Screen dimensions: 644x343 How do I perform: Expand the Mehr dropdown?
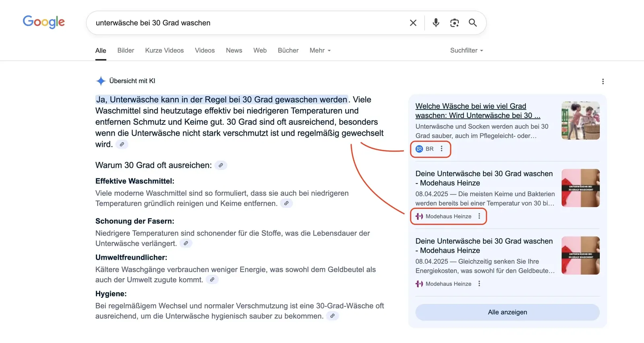click(x=320, y=50)
